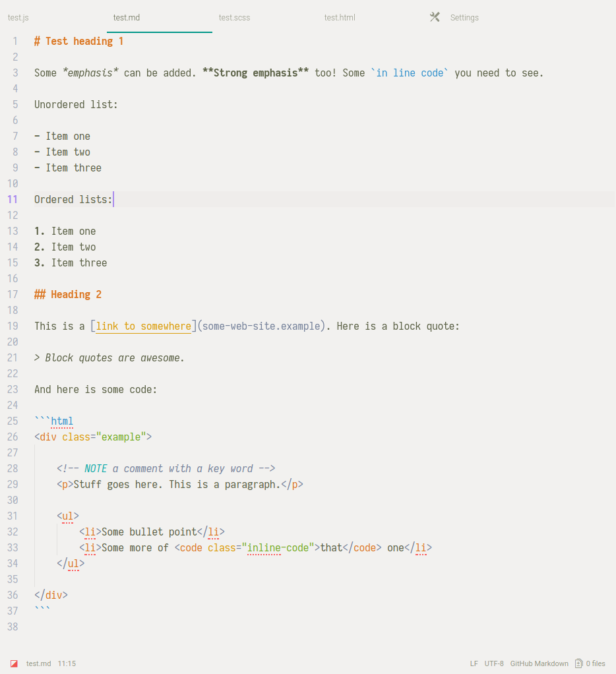The image size is (616, 674).
Task: Click 'And here is some code:' line
Action: [96, 390]
